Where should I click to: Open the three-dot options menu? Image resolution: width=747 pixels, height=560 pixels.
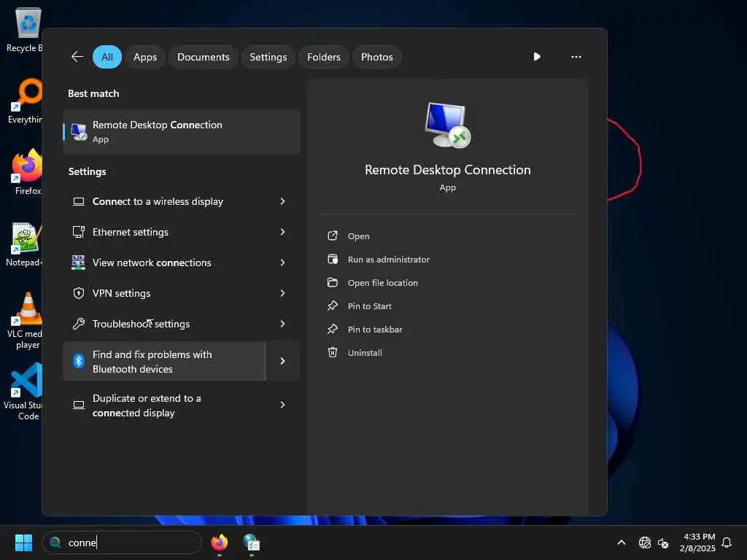point(576,57)
